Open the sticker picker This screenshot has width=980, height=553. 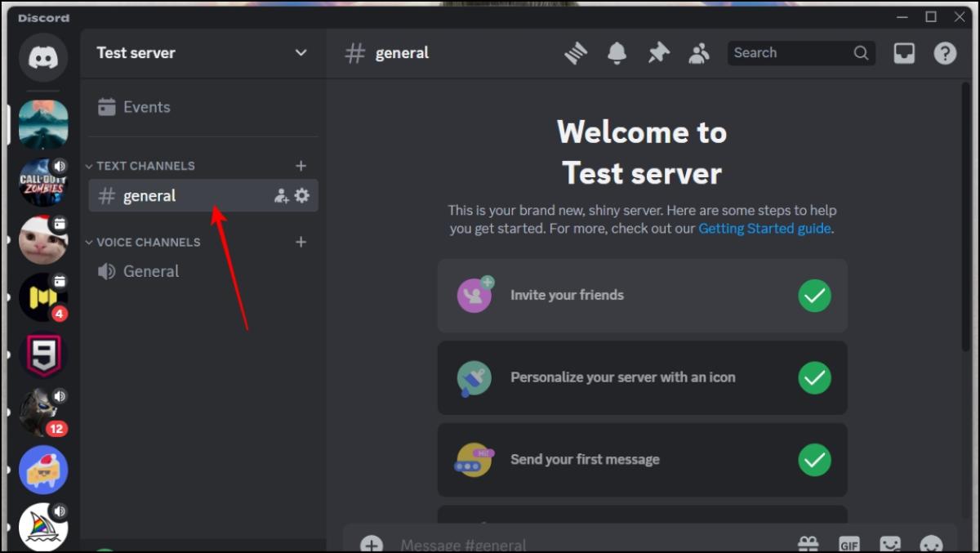[890, 543]
